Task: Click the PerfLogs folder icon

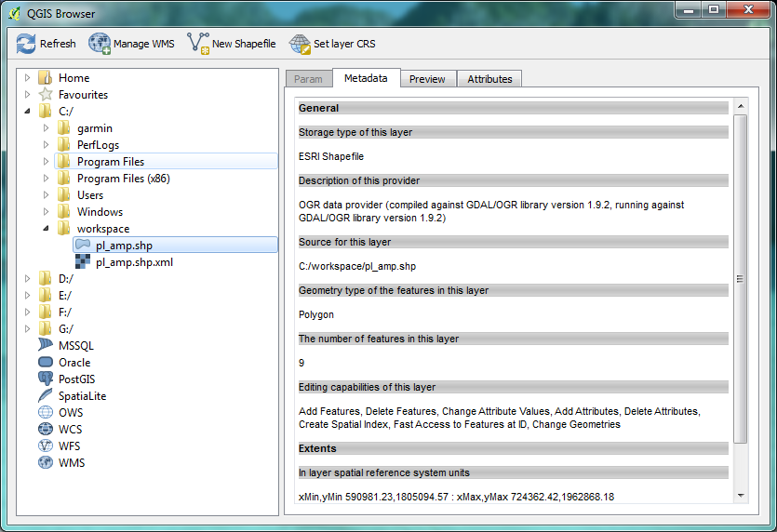Action: tap(63, 145)
